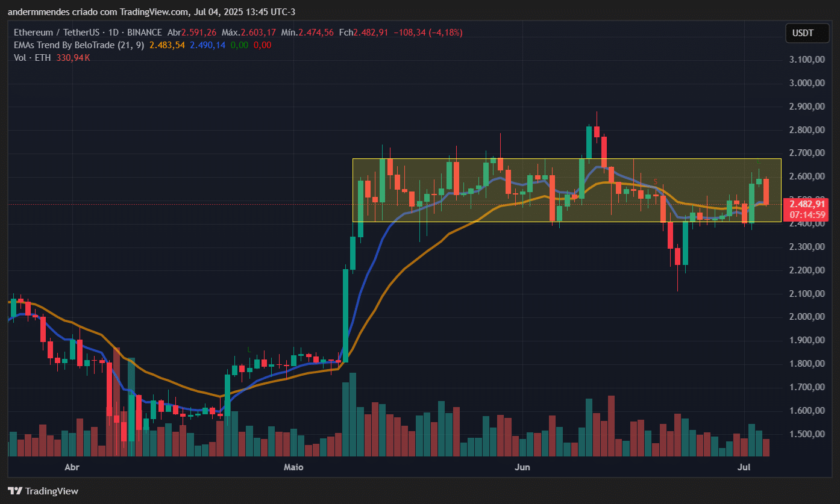
Task: Click the Maio month label on time axis
Action: (293, 467)
